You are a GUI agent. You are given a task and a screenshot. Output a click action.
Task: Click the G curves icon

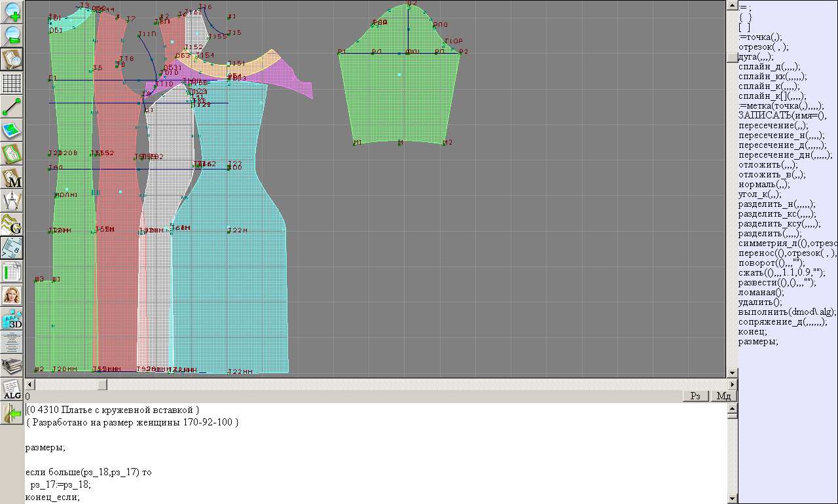(12, 225)
